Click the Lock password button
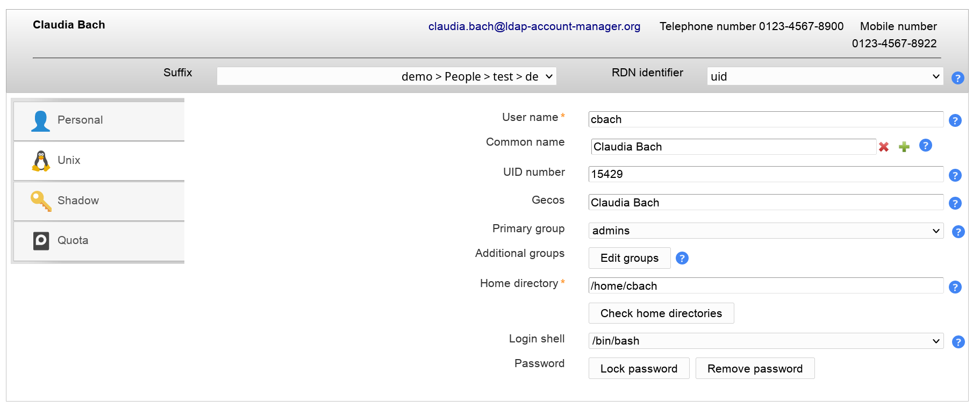 638,369
